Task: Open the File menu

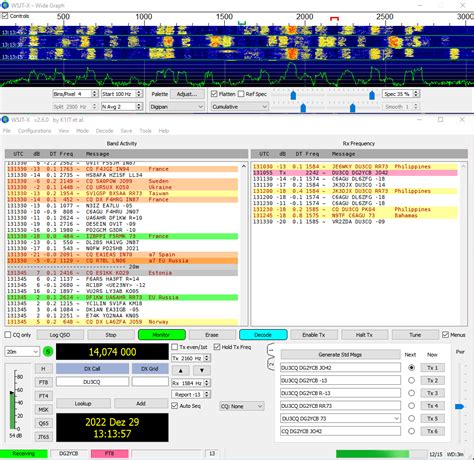Action: (7, 131)
